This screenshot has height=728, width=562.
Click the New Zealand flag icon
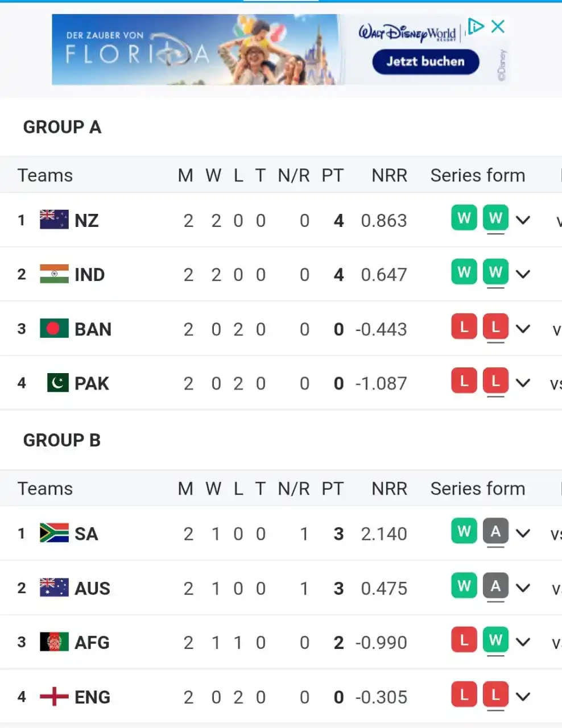(x=54, y=220)
